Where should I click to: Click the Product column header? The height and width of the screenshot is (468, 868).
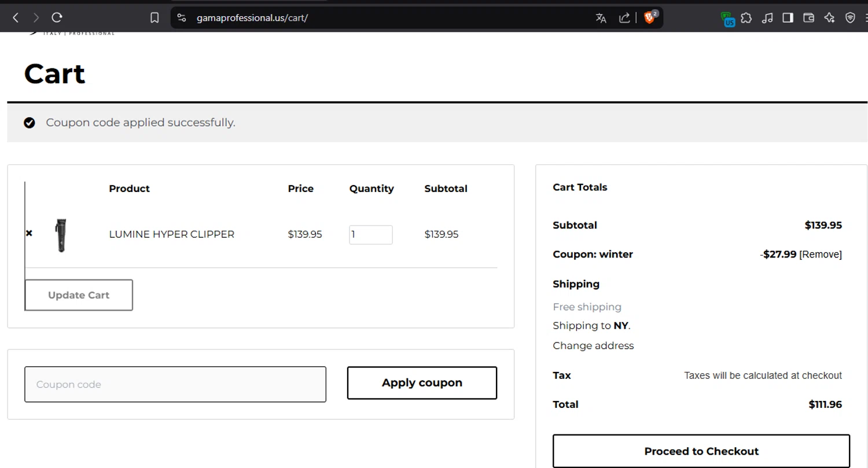[x=129, y=189]
